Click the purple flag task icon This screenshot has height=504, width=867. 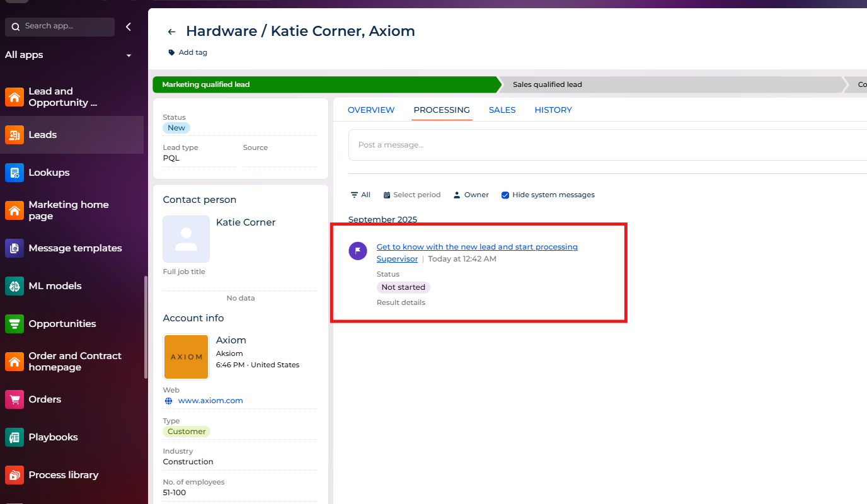pyautogui.click(x=358, y=251)
